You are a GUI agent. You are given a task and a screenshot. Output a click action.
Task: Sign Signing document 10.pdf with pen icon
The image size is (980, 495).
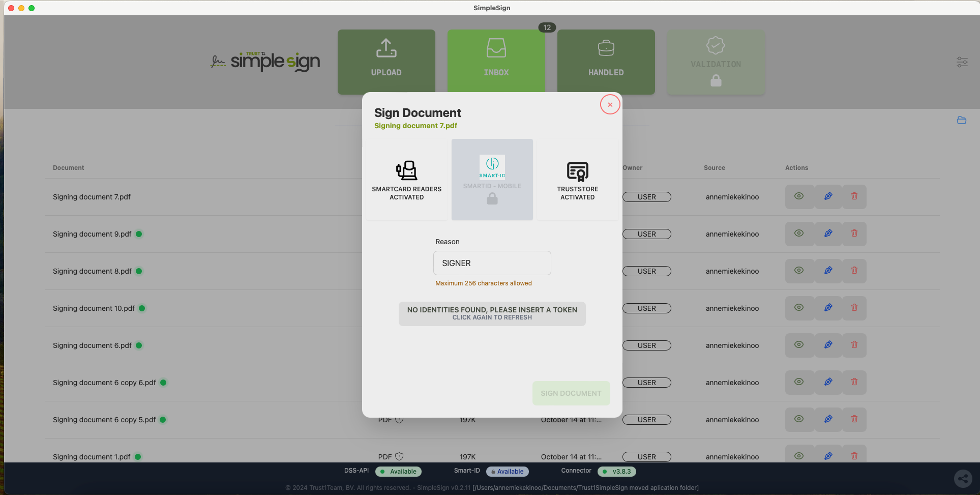(x=828, y=308)
